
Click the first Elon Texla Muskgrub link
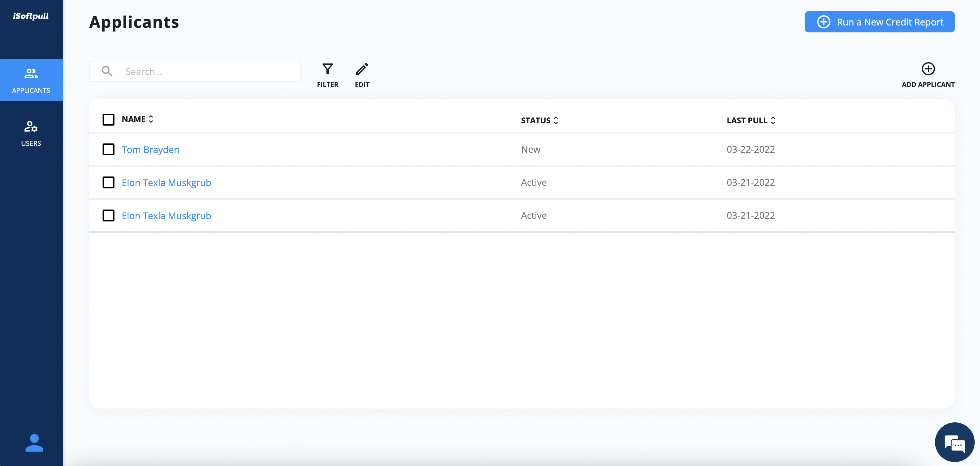pyautogui.click(x=166, y=182)
